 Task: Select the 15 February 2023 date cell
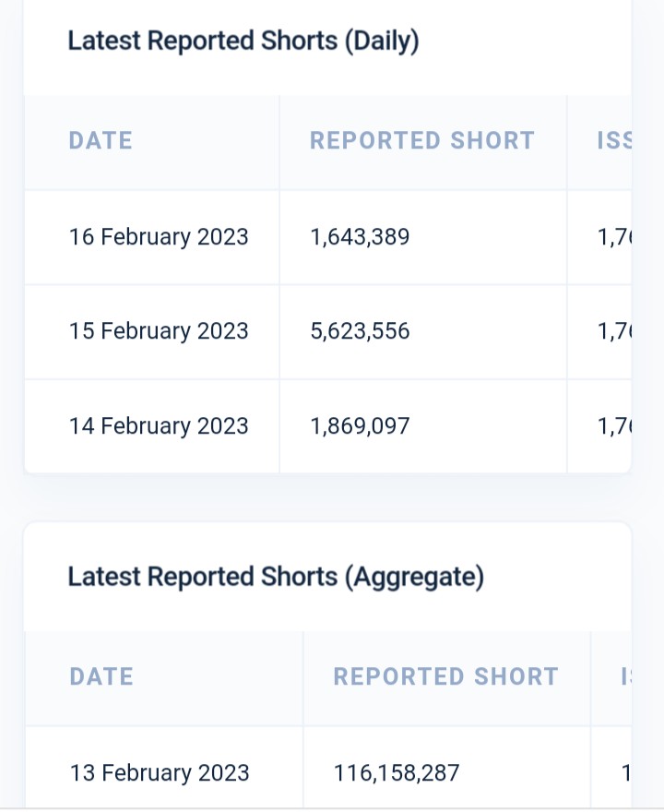[159, 331]
